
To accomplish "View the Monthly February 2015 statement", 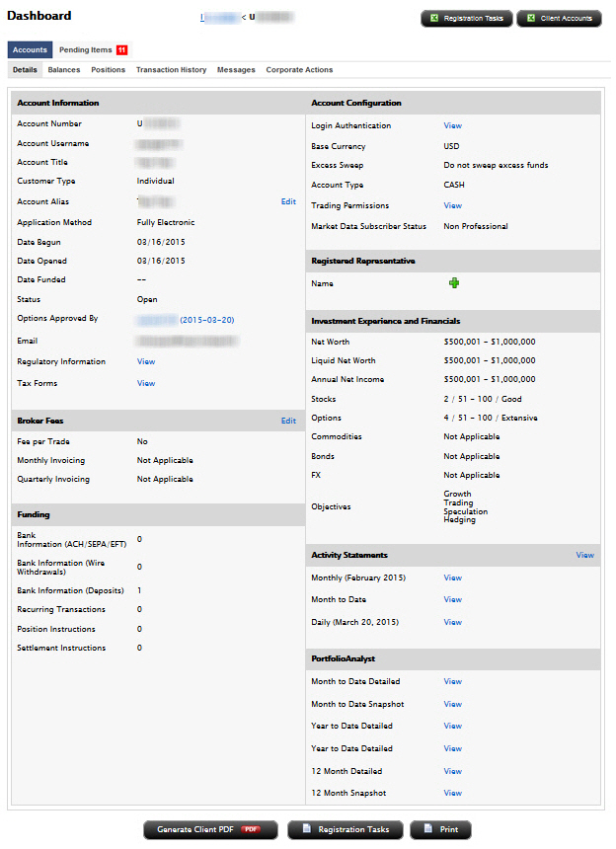I will click(452, 579).
